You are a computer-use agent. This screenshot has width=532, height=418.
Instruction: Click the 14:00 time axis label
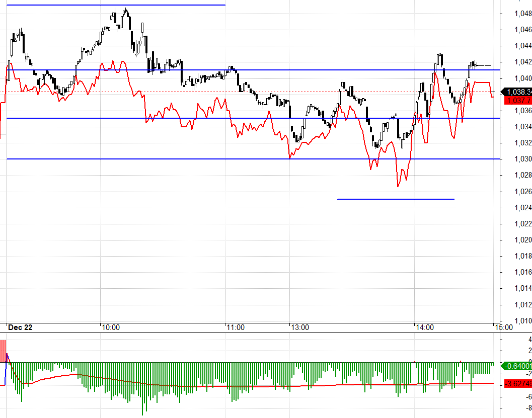tap(425, 327)
